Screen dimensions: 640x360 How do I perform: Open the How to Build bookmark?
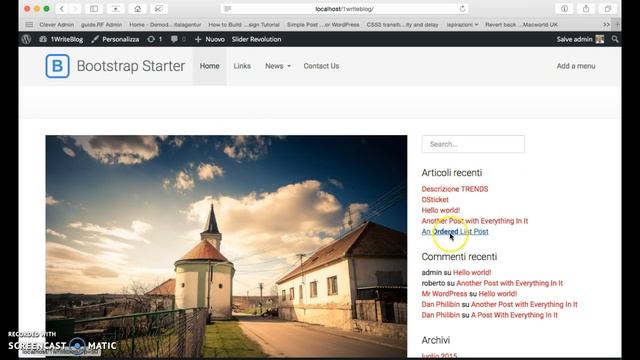[x=244, y=24]
